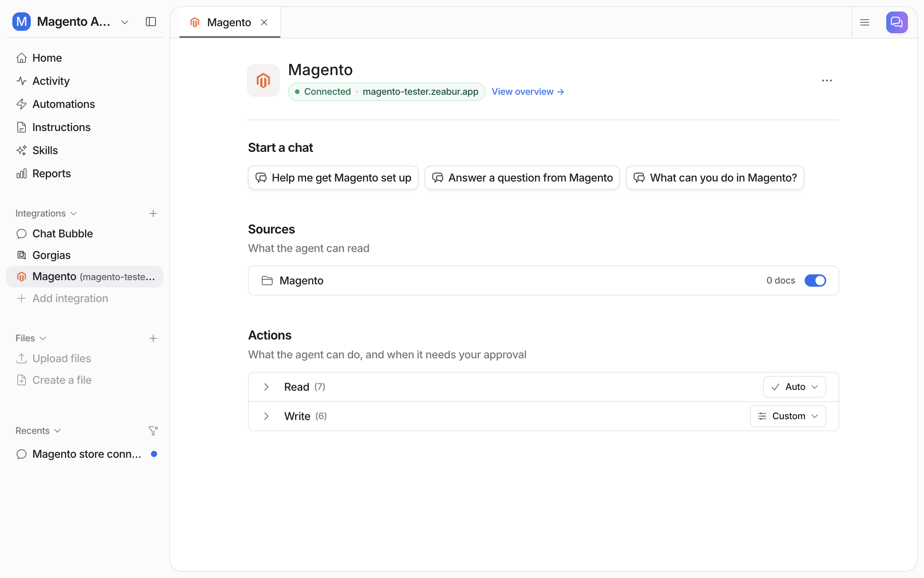Switch to the Magento tab
Viewport: 924px width, 578px height.
(x=229, y=22)
